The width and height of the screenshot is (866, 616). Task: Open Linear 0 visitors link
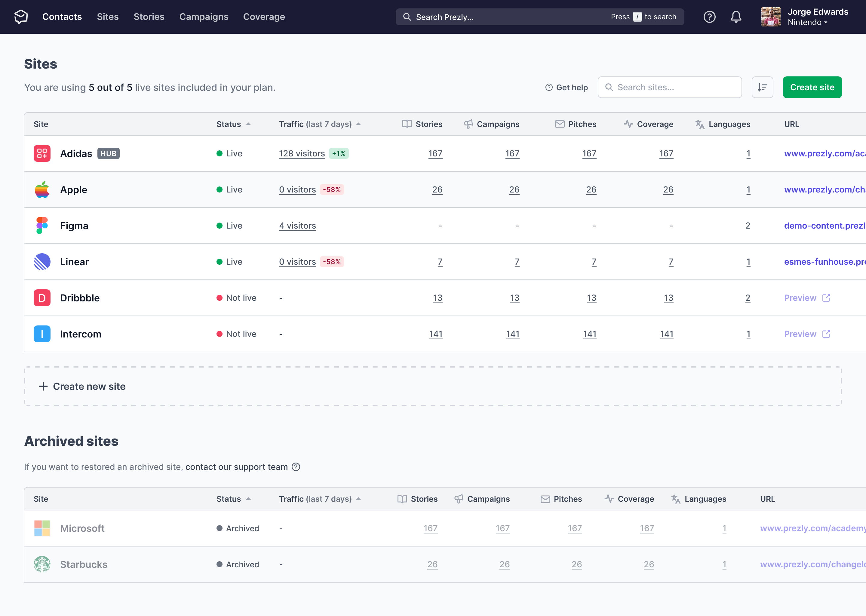pyautogui.click(x=297, y=262)
